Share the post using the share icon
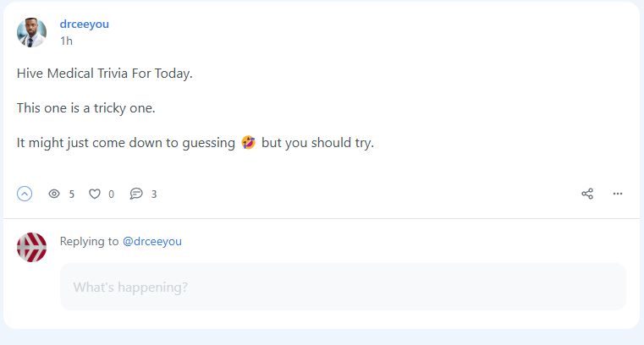The width and height of the screenshot is (644, 345). click(587, 194)
